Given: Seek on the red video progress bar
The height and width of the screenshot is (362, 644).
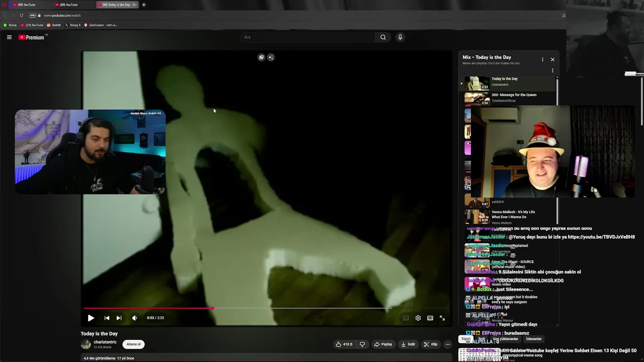Looking at the screenshot, I should [267, 308].
